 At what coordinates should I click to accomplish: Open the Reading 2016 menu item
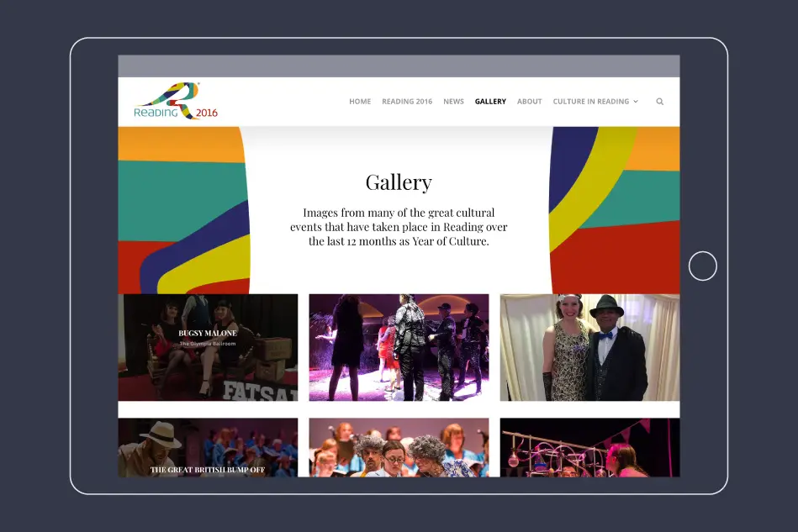[x=407, y=102]
